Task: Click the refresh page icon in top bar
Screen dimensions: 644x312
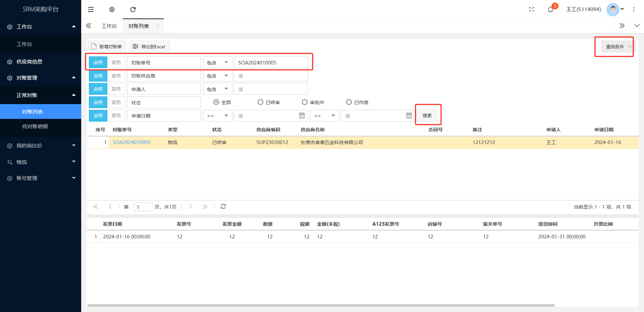Action: point(133,9)
